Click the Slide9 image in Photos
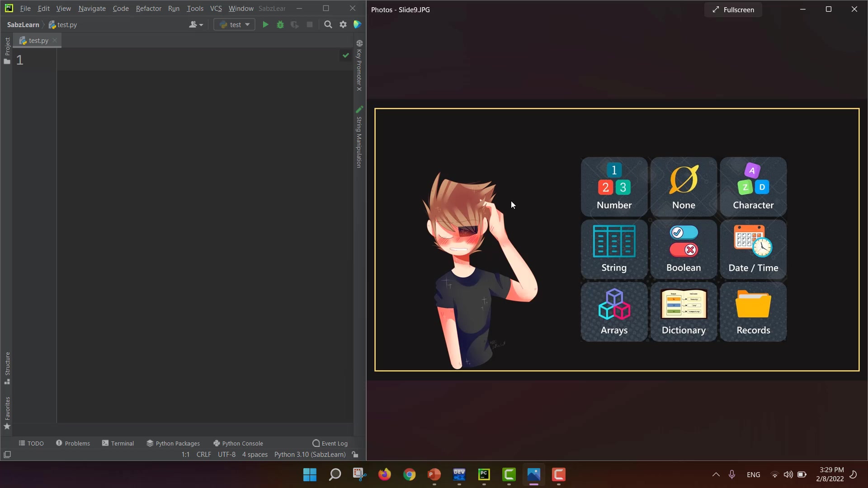Screen dimensions: 868x488 pos(617,239)
